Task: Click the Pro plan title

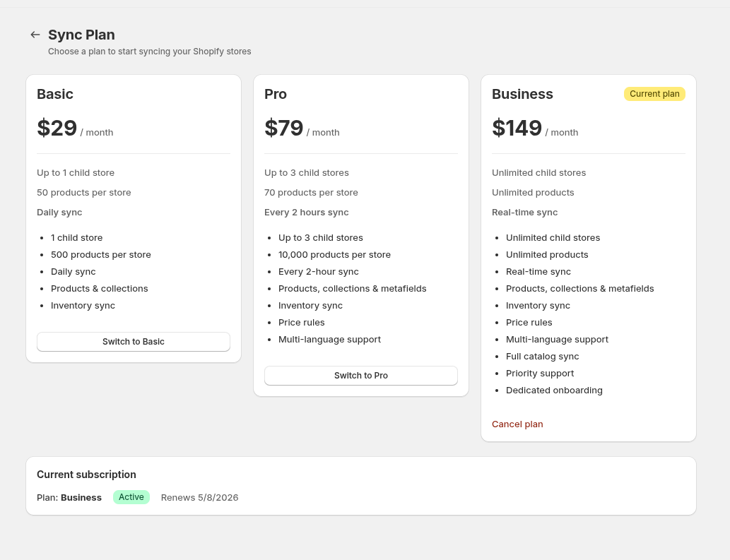Action: pyautogui.click(x=276, y=94)
